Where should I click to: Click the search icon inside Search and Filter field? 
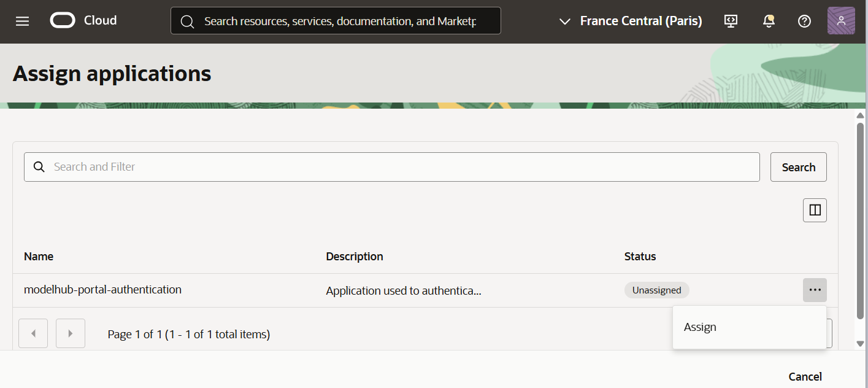tap(39, 166)
